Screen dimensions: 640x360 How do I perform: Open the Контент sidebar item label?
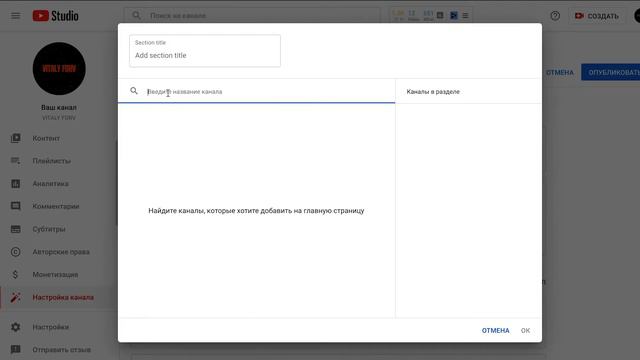click(x=46, y=138)
